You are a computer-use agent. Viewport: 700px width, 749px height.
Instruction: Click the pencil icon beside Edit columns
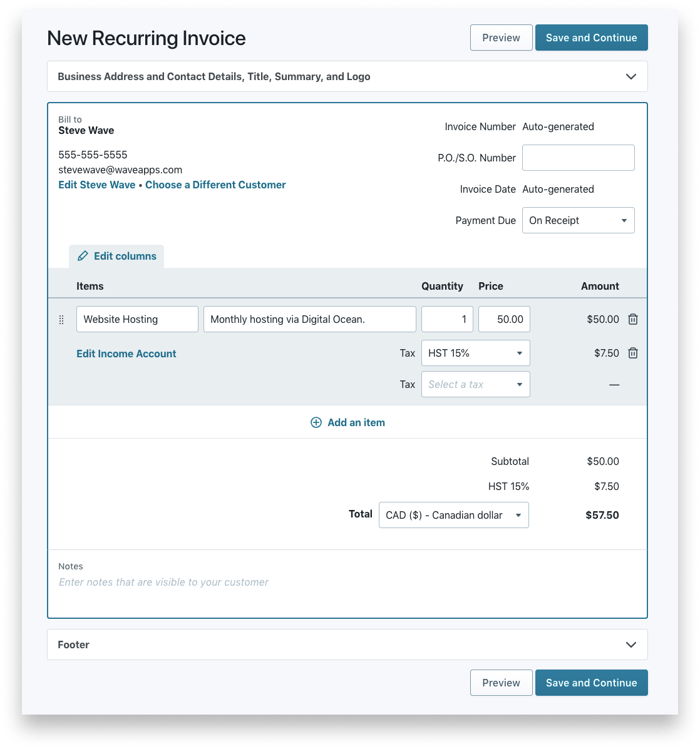[x=83, y=256]
